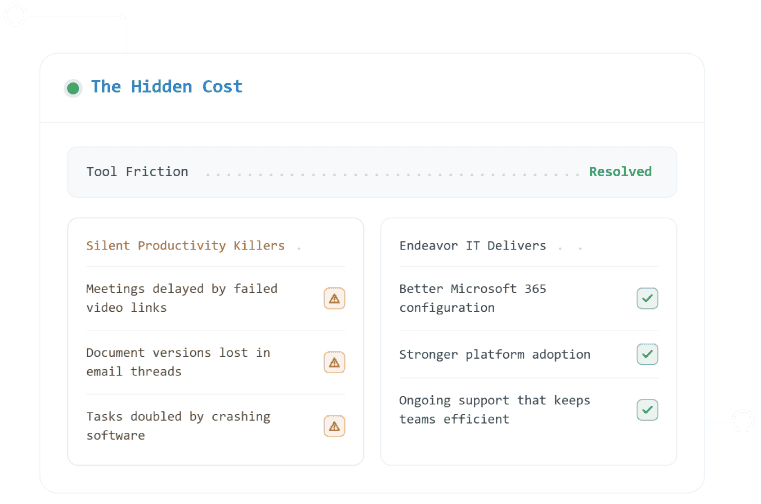The image size is (761, 504).
Task: Click the Endeavor IT Delivers title
Action: pyautogui.click(x=472, y=246)
